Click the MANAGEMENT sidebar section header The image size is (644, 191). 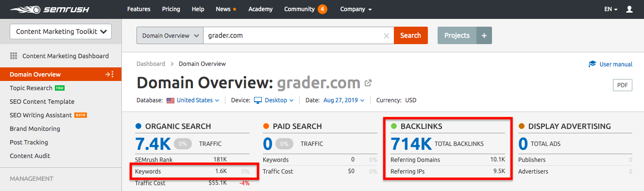(32, 178)
